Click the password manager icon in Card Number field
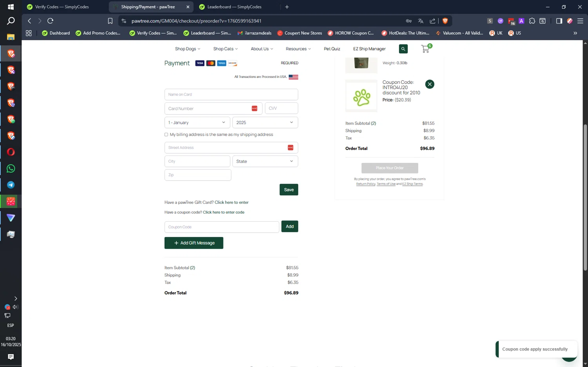Screen dimensions: 588x367 pyautogui.click(x=254, y=108)
